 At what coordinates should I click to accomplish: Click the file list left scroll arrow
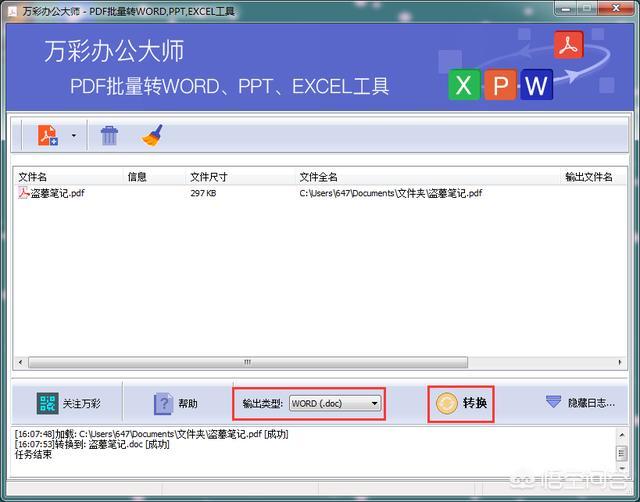20,362
